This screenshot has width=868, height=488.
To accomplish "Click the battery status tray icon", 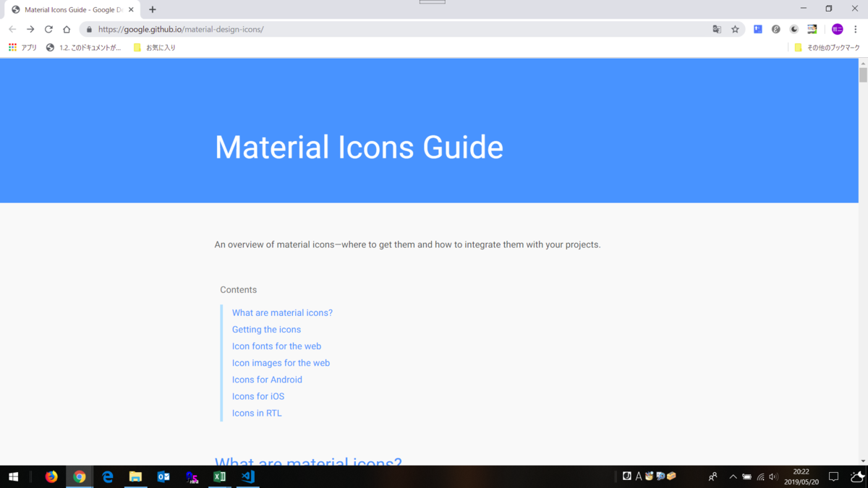I will [x=746, y=476].
